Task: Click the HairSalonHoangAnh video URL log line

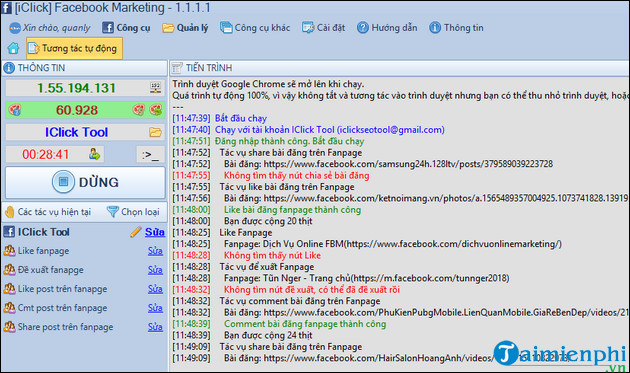Action: [x=370, y=358]
